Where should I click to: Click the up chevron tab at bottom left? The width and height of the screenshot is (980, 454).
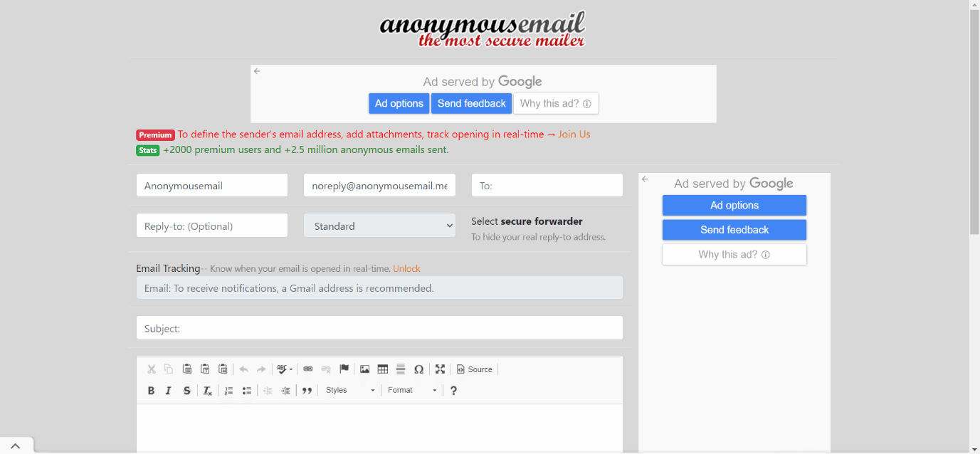(x=16, y=445)
